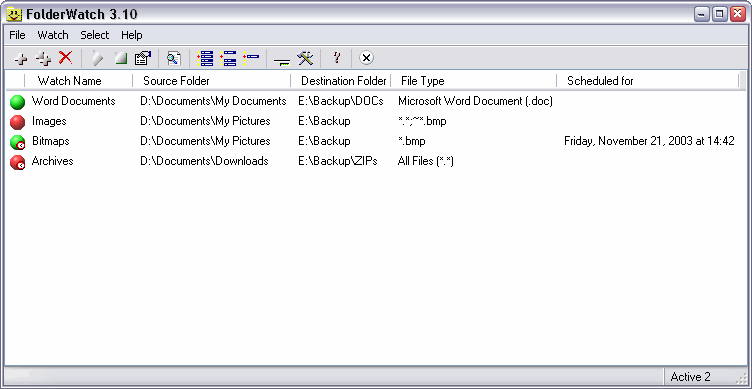The width and height of the screenshot is (752, 389).
Task: Select the Bitmaps watch name
Action: tap(50, 141)
